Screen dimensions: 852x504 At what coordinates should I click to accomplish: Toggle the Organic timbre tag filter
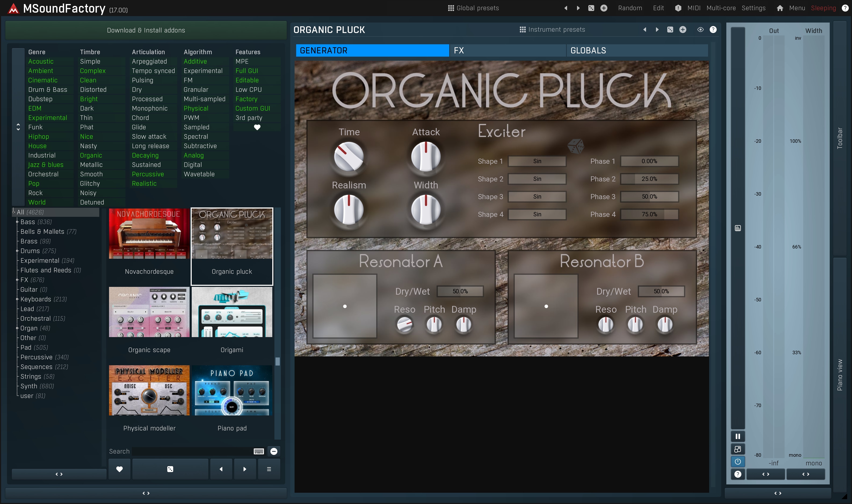(91, 155)
